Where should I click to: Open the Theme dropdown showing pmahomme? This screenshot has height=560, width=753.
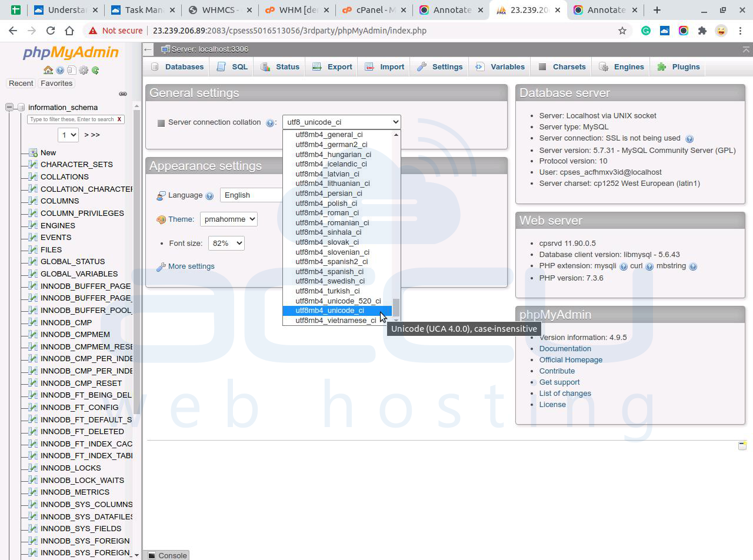pos(229,219)
